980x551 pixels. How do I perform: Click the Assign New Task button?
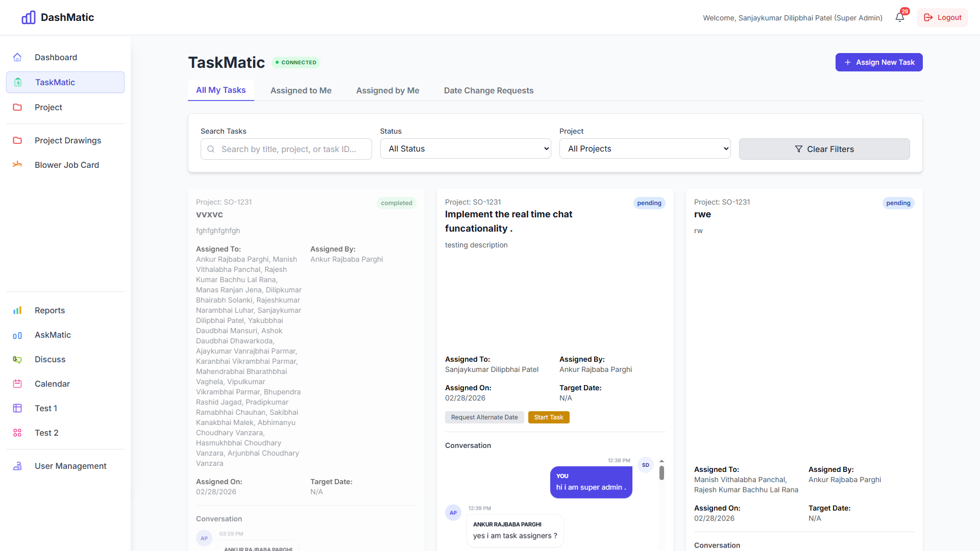879,62
